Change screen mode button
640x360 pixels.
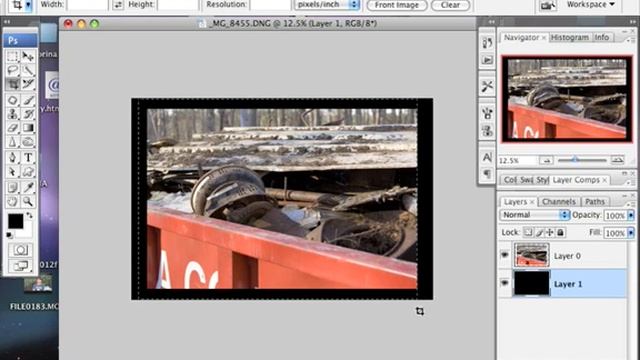click(x=20, y=266)
